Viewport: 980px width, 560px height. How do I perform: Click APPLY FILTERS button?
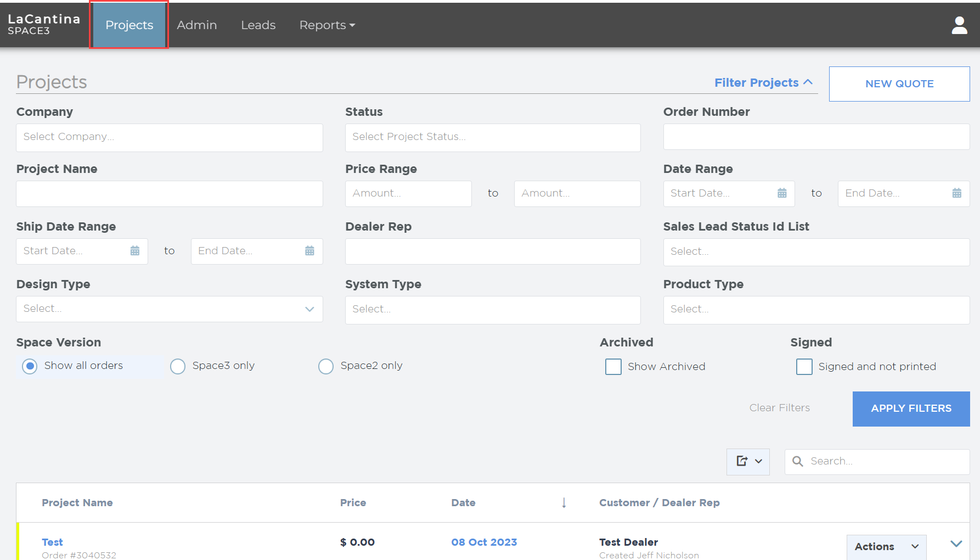pyautogui.click(x=911, y=409)
